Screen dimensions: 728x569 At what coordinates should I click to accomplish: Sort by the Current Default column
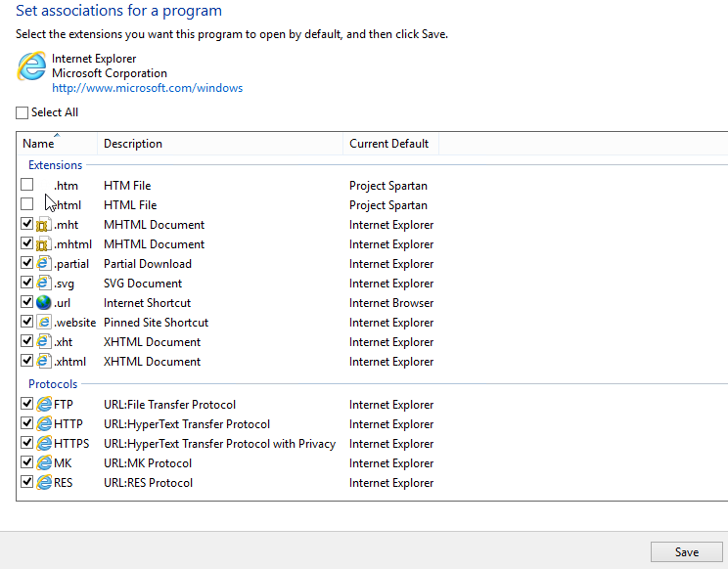point(390,144)
